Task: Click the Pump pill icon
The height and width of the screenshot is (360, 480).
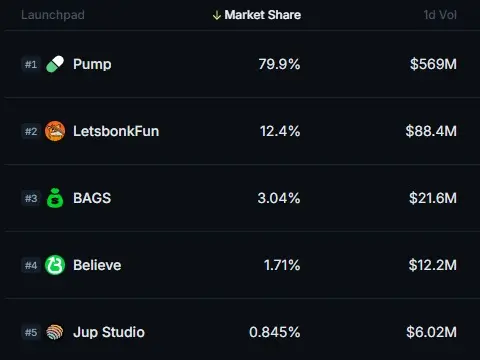Action: click(x=55, y=64)
